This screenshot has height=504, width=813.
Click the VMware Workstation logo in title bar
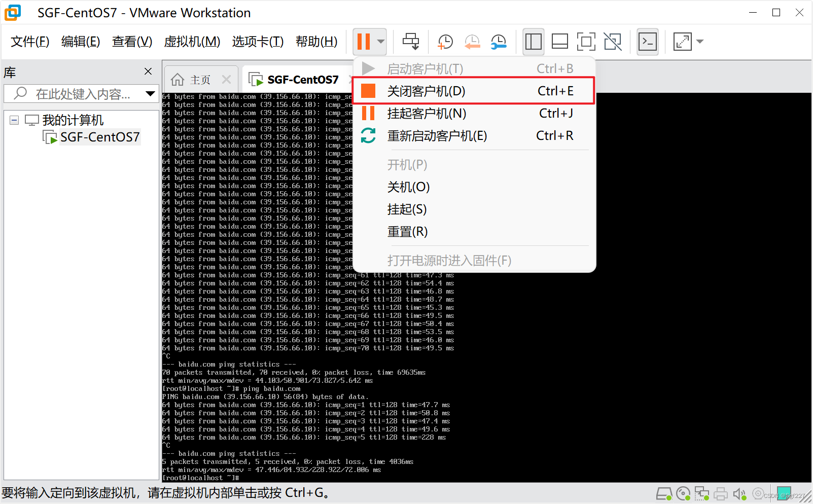pyautogui.click(x=13, y=13)
